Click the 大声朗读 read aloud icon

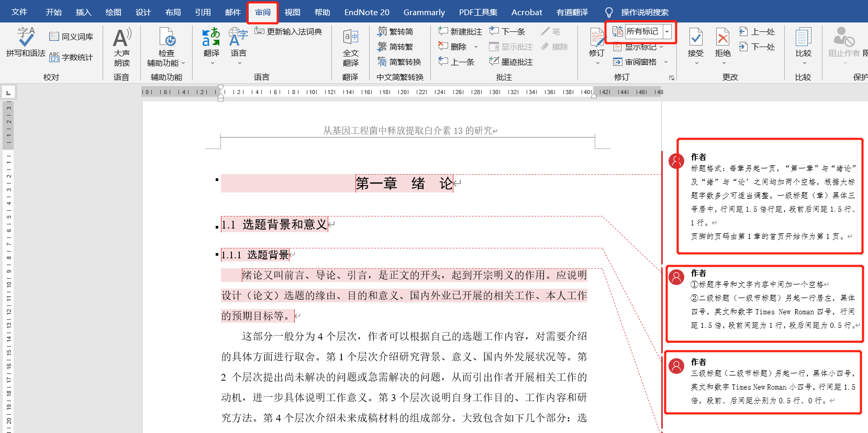tap(121, 38)
